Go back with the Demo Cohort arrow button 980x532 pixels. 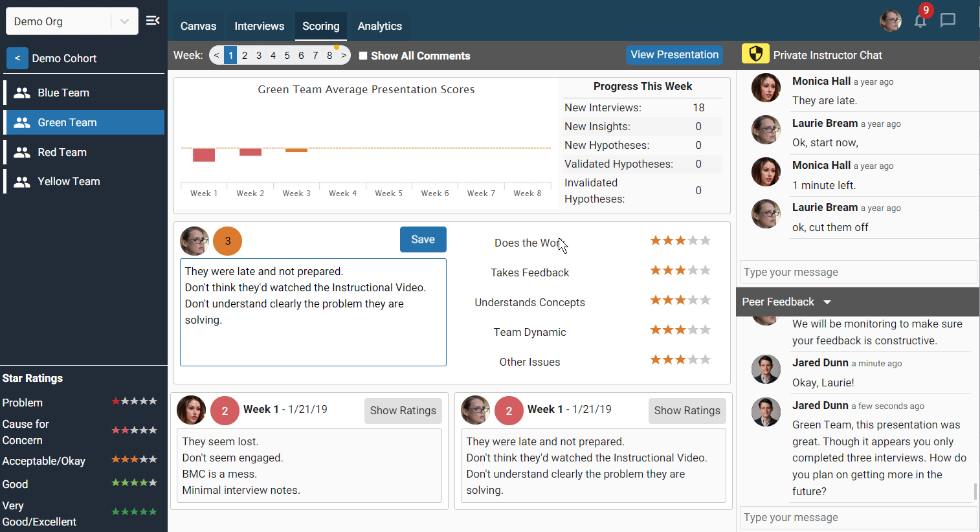pos(17,58)
